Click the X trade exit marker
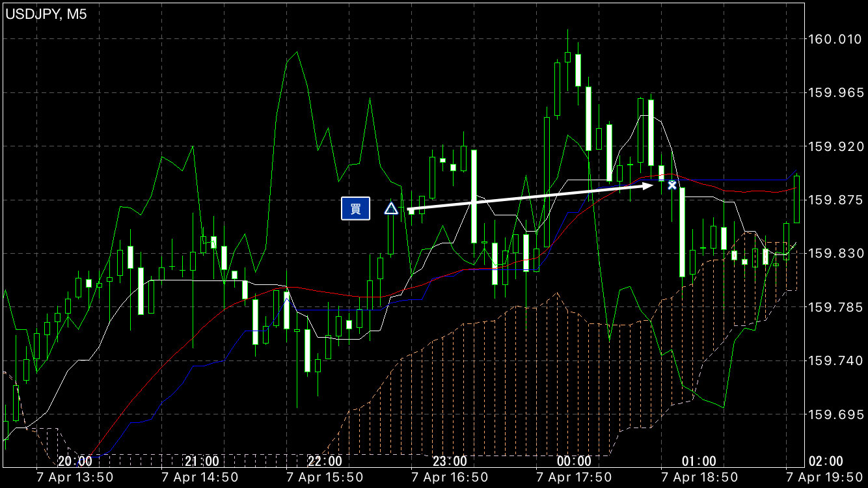The height and width of the screenshot is (488, 868). [x=672, y=185]
